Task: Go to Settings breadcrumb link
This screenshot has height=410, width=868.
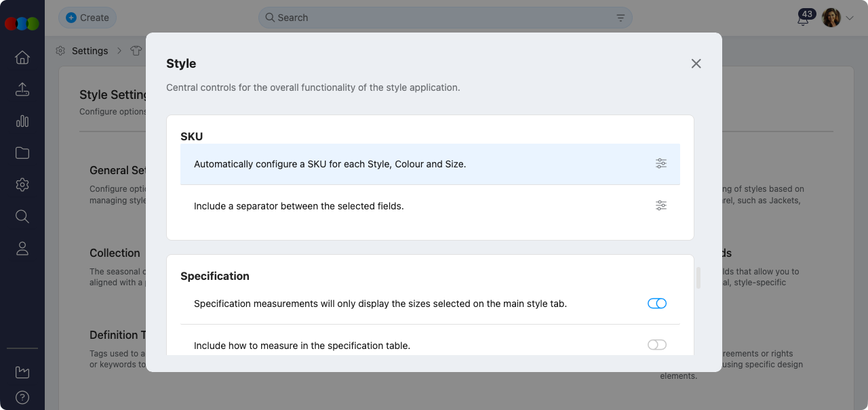Action: tap(90, 51)
